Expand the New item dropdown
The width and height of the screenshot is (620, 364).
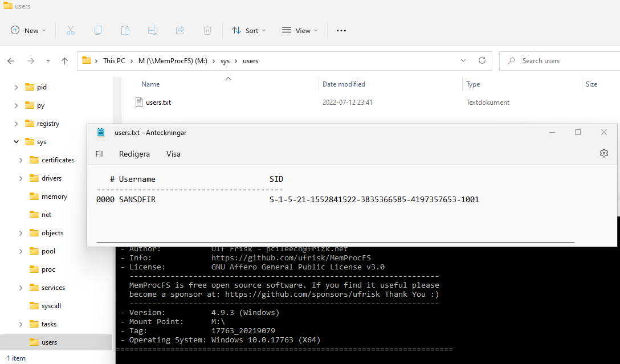pos(28,31)
